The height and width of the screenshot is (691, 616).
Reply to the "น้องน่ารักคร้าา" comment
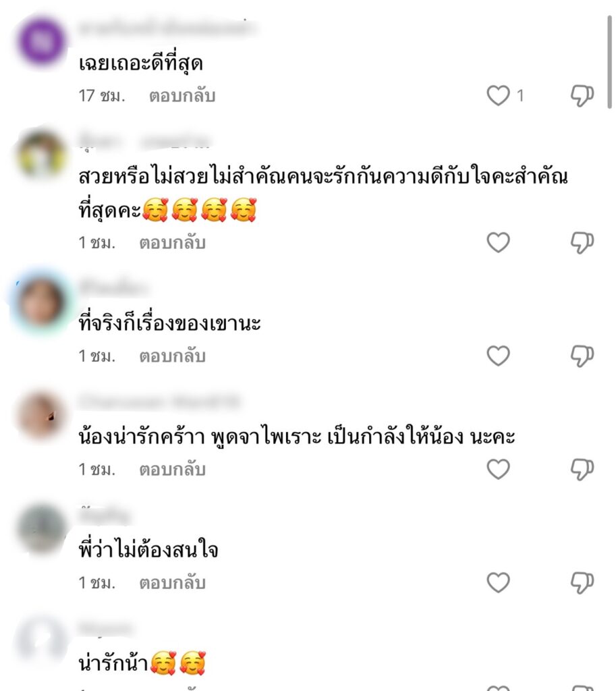(172, 470)
